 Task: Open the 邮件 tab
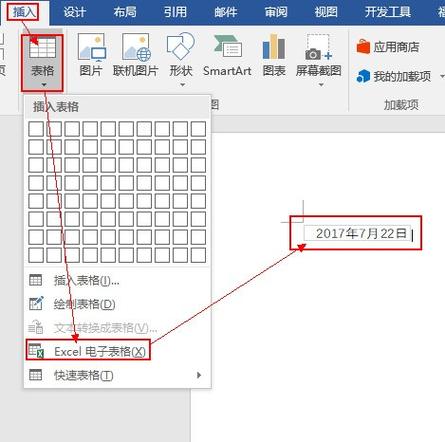[x=225, y=12]
